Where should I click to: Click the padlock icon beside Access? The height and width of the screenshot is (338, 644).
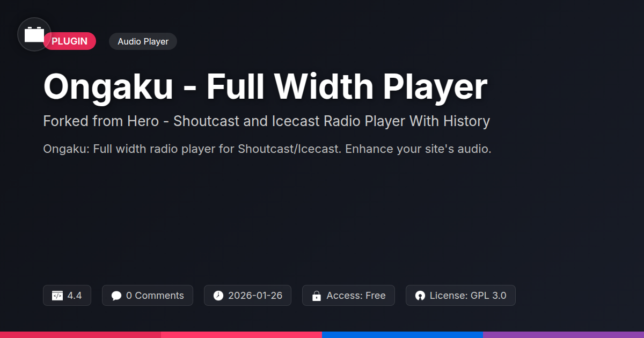(317, 296)
